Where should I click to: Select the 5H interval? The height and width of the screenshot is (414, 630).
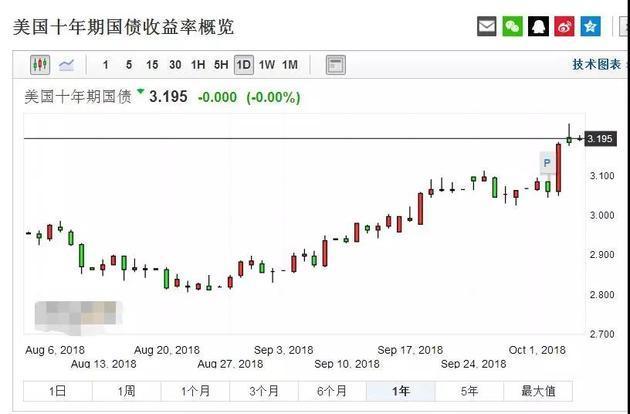click(x=221, y=65)
